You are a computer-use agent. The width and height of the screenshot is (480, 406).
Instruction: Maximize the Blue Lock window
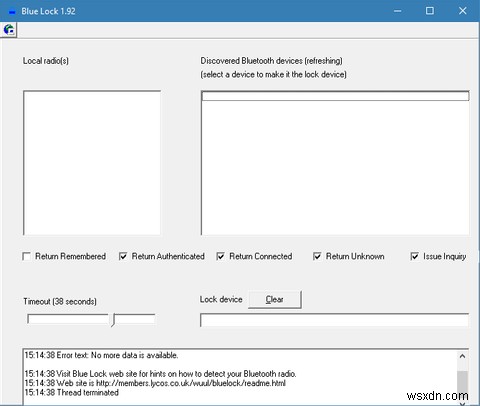click(430, 11)
